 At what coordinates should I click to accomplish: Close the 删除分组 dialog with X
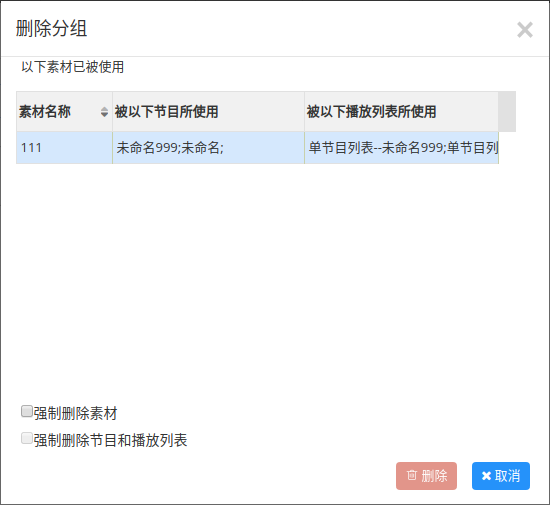(x=525, y=30)
